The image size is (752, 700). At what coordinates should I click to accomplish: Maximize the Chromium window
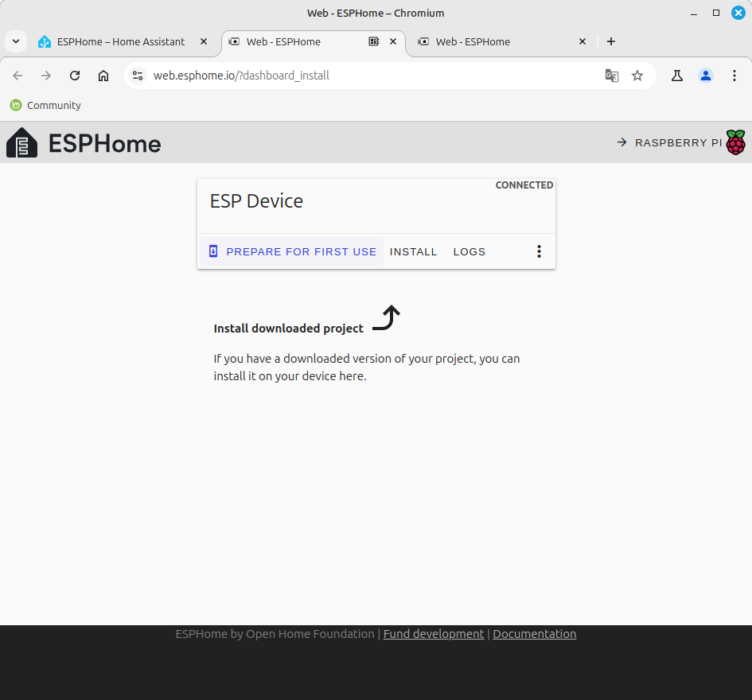click(716, 13)
